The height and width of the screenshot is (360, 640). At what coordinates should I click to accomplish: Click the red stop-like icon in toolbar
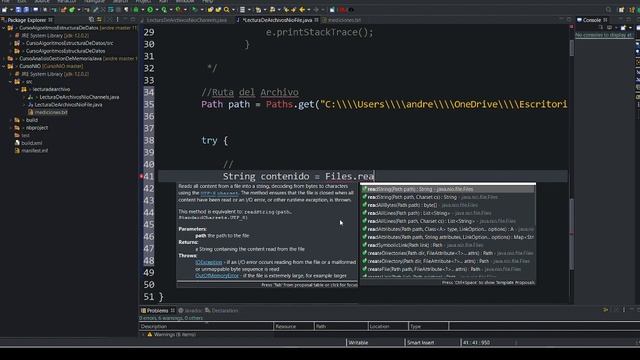point(342,9)
